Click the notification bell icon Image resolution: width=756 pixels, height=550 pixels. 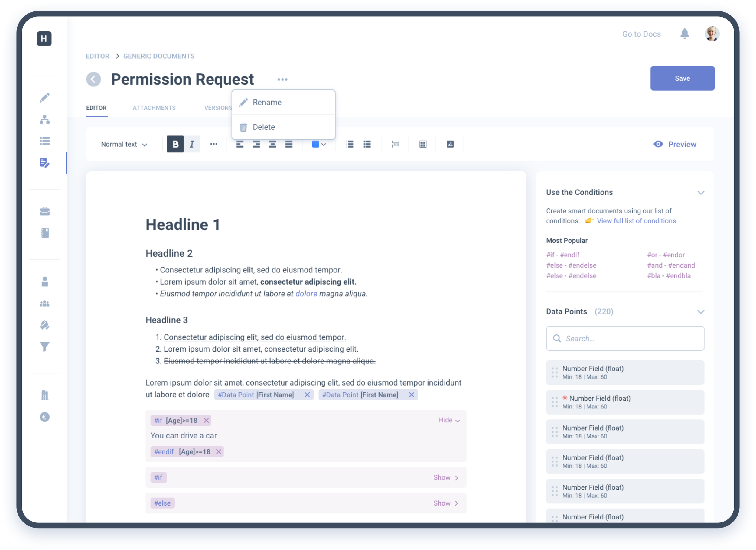point(684,34)
